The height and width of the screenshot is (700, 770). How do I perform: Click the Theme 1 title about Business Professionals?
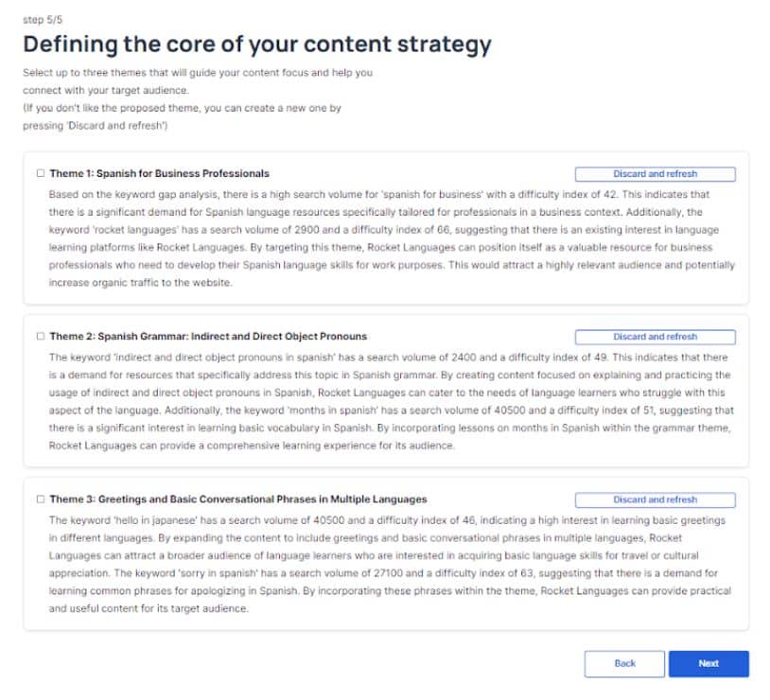pos(159,174)
